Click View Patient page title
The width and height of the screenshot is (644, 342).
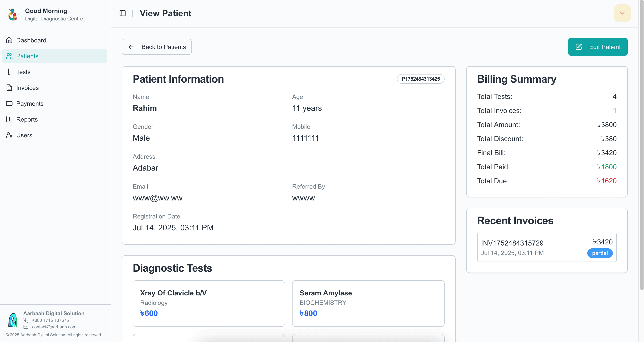166,13
